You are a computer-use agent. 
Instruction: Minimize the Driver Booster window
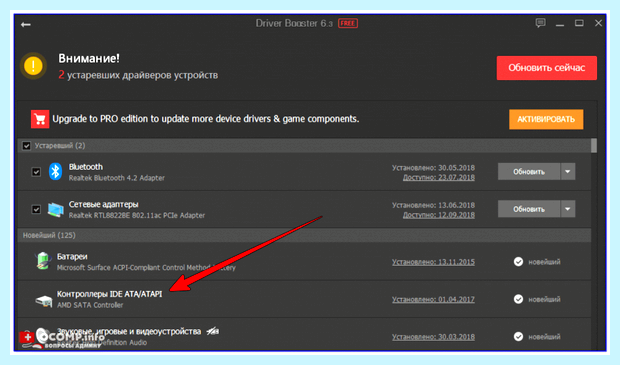560,24
